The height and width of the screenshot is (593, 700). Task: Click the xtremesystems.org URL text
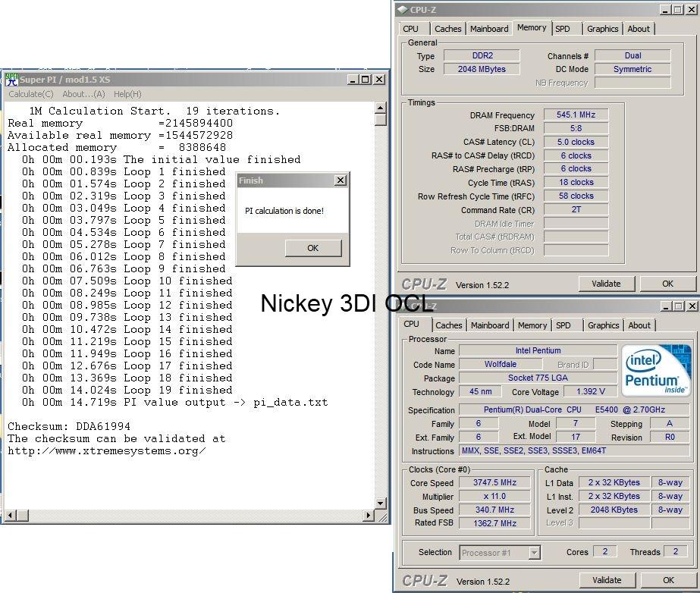click(x=107, y=451)
